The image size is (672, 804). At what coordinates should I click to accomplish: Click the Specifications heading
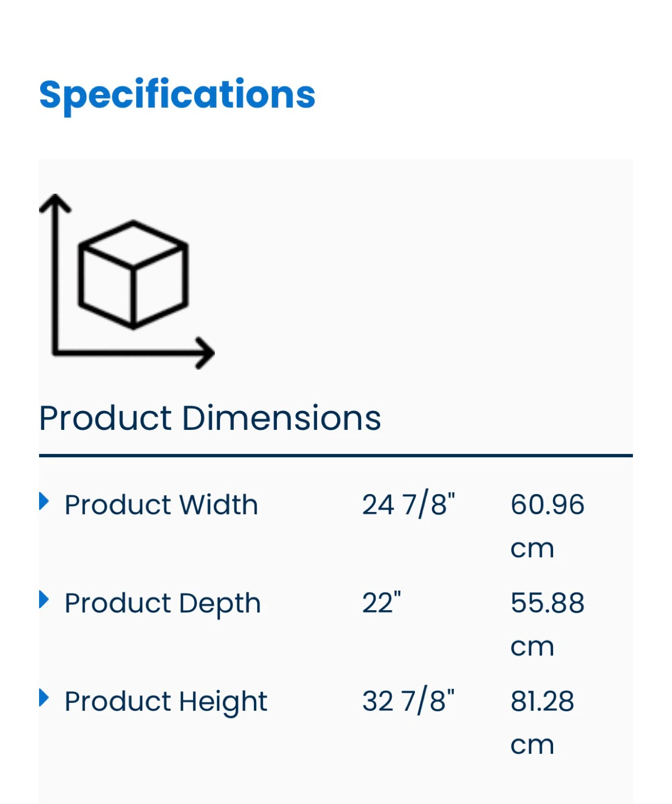pyautogui.click(x=177, y=95)
